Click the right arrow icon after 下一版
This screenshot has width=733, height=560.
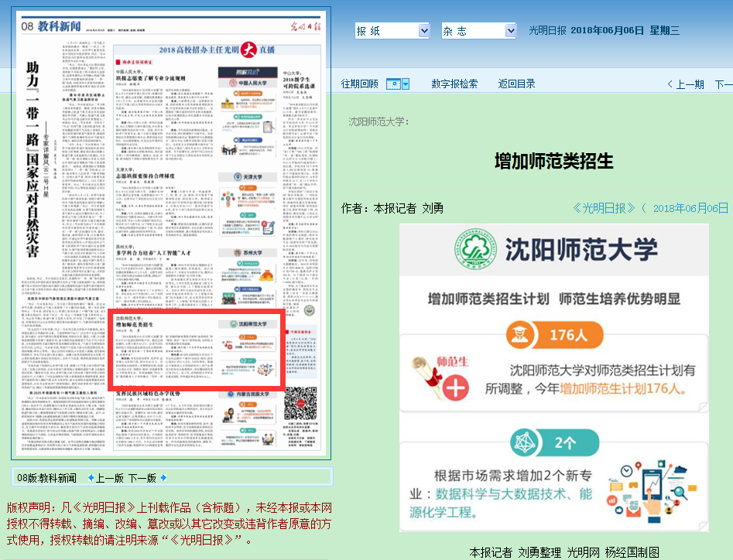coord(163,478)
